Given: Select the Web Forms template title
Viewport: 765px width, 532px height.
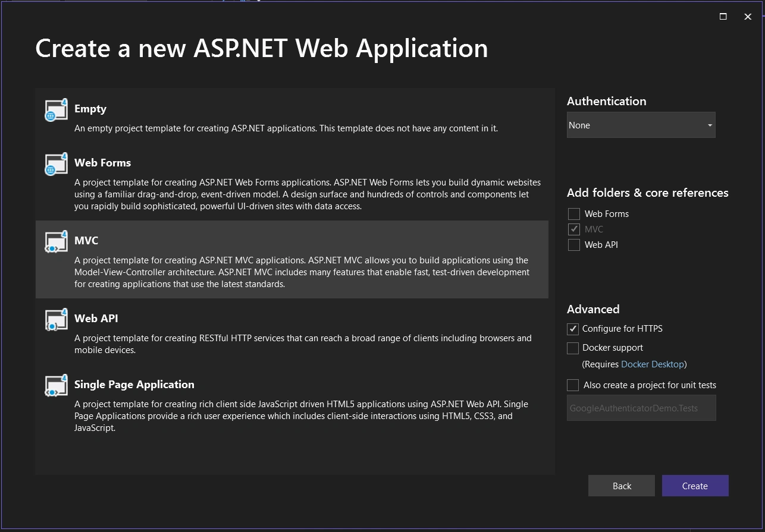Looking at the screenshot, I should (x=102, y=163).
